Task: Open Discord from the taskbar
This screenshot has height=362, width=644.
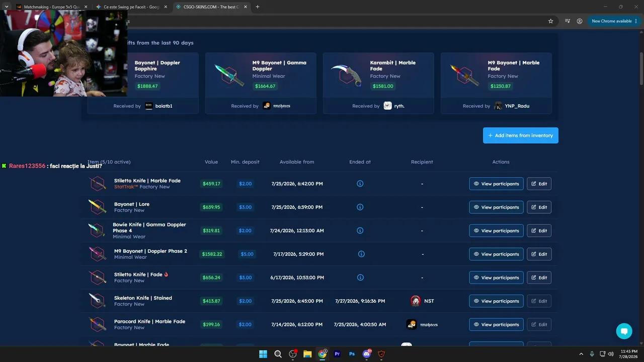Action: pos(367,354)
